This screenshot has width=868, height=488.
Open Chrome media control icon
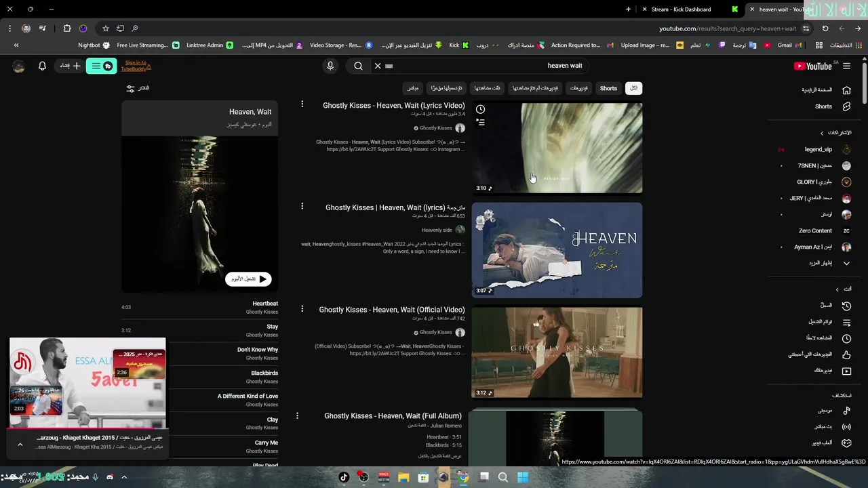(43, 28)
